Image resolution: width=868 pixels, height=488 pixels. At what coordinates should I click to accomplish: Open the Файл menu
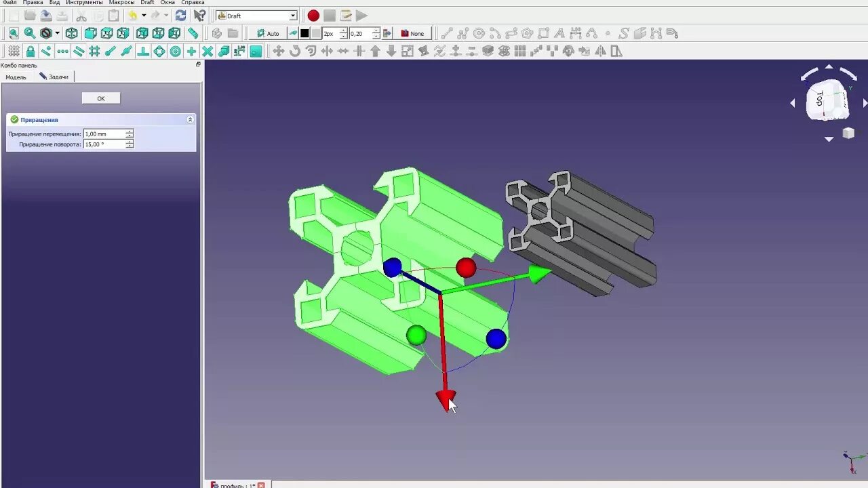click(x=9, y=3)
